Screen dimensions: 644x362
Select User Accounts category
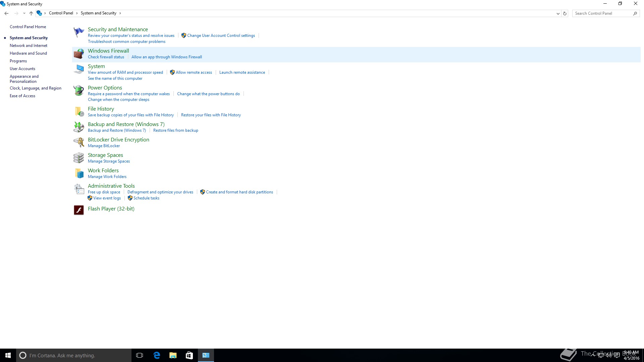22,69
